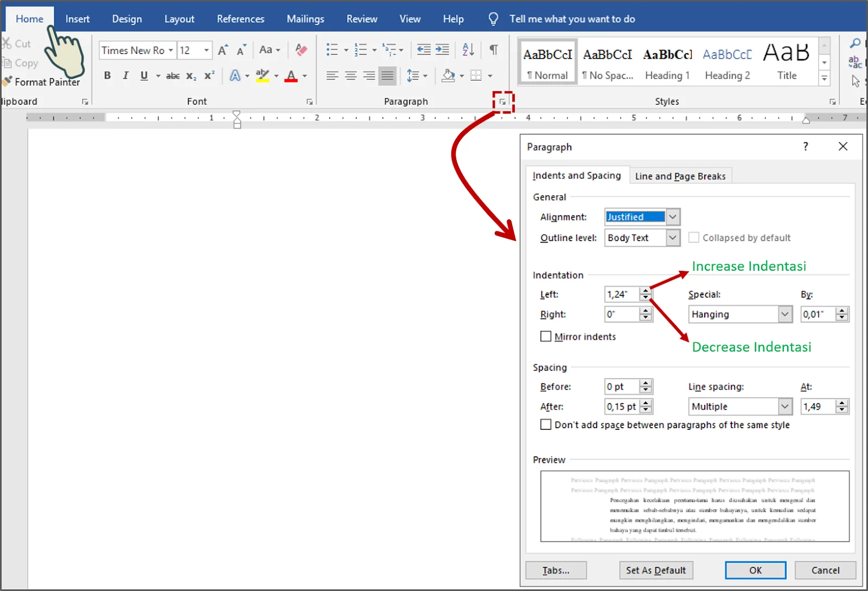Show paragraph marks with the pilcrow icon
868x591 pixels.
[x=493, y=50]
